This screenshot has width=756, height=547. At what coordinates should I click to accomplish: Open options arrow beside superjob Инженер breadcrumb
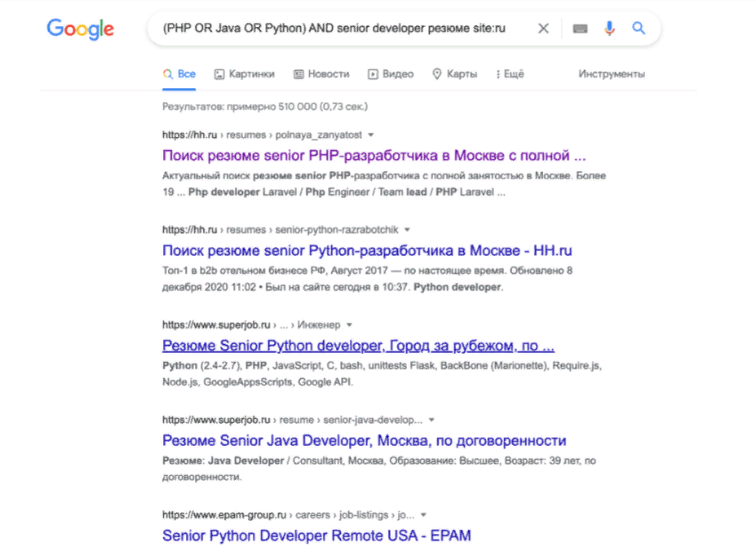click(349, 325)
